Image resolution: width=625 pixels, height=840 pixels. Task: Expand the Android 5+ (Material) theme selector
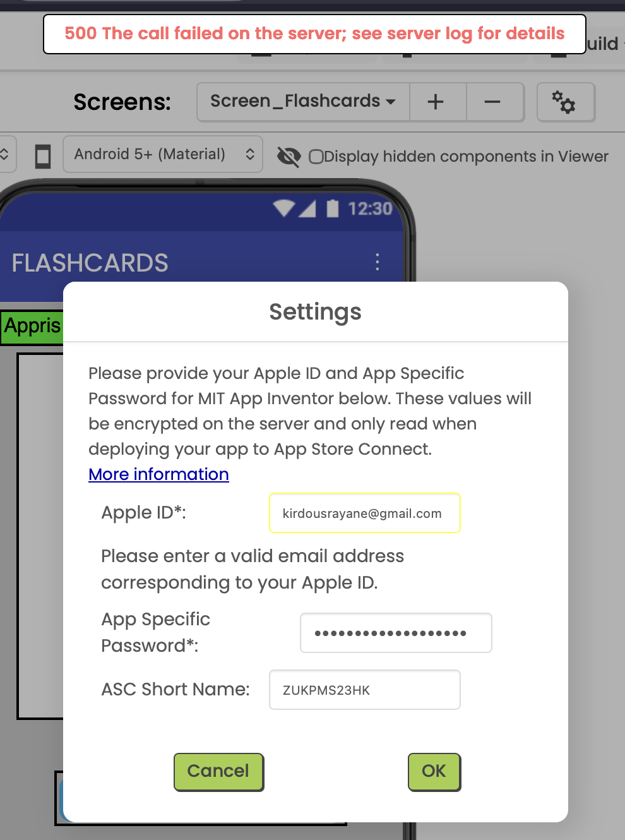[x=163, y=154]
